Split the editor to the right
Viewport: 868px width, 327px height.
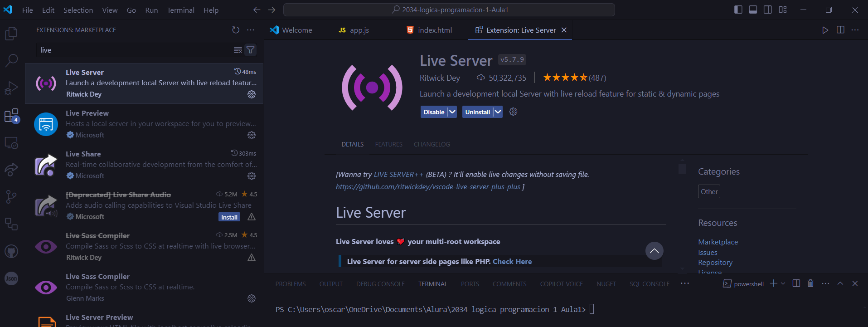tap(840, 30)
